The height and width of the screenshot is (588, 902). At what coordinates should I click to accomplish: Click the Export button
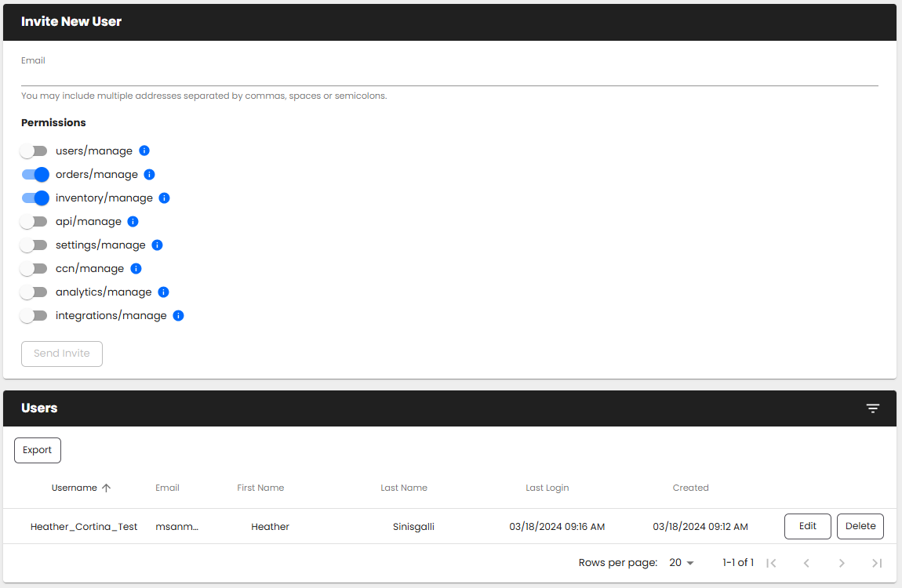[x=38, y=450]
